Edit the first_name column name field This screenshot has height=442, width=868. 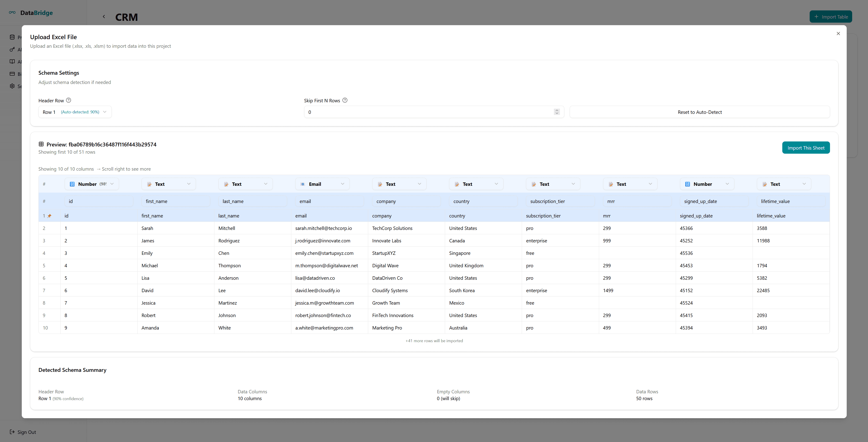point(175,201)
